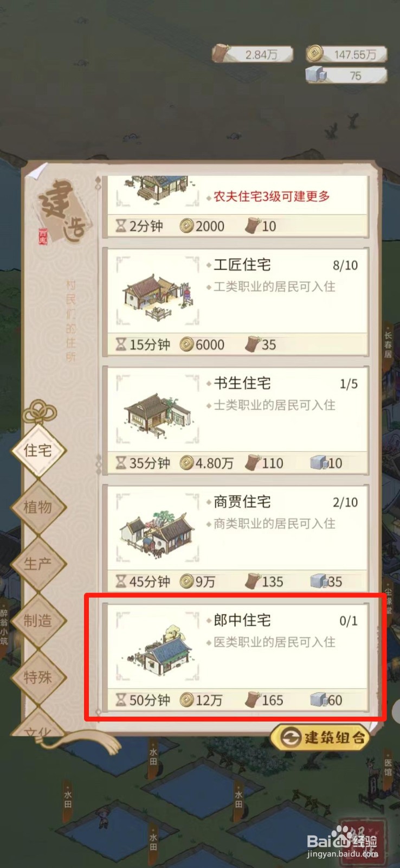400x868 pixels.
Task: Tap the wood resource icon at top
Action: click(222, 53)
